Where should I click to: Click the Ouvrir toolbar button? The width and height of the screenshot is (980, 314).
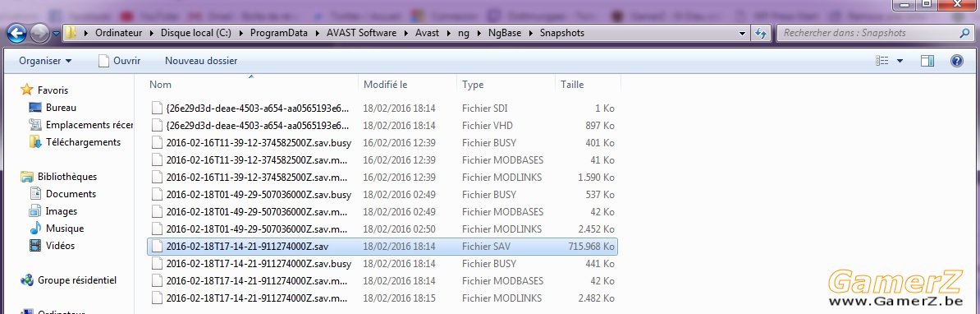[119, 61]
